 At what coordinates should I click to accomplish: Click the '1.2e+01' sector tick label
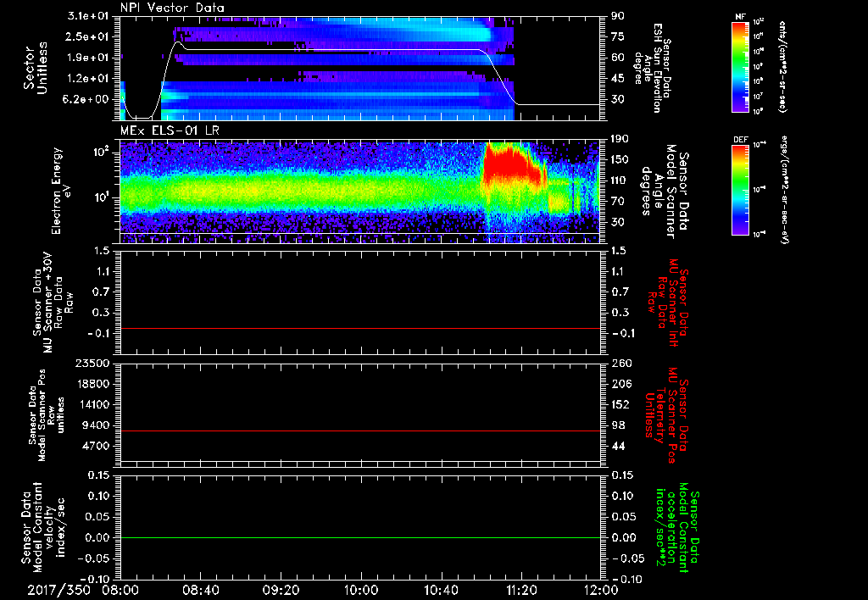88,79
